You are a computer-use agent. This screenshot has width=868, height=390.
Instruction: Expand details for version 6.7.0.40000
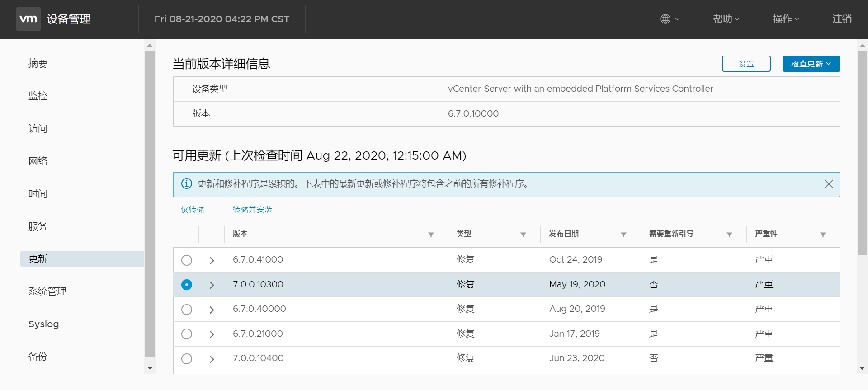click(212, 310)
